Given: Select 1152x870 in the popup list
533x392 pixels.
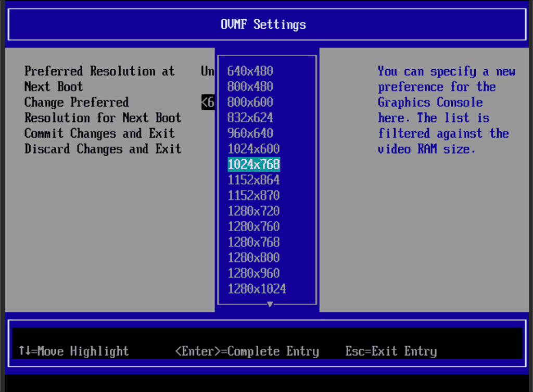Looking at the screenshot, I should pyautogui.click(x=253, y=196).
